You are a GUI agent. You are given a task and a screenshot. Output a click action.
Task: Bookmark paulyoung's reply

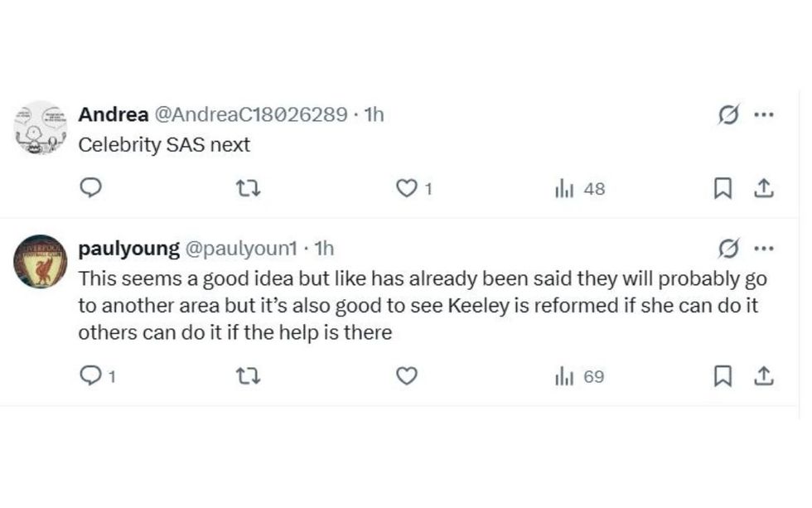click(x=723, y=376)
